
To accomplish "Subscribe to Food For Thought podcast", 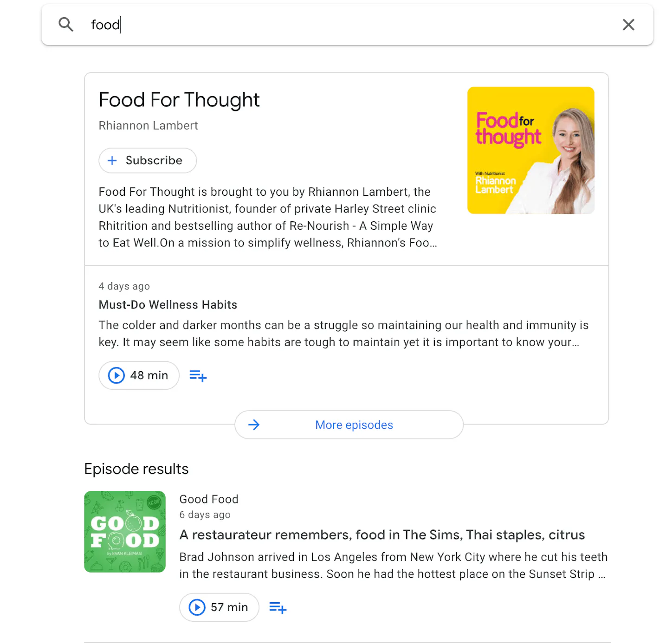I will (x=148, y=161).
